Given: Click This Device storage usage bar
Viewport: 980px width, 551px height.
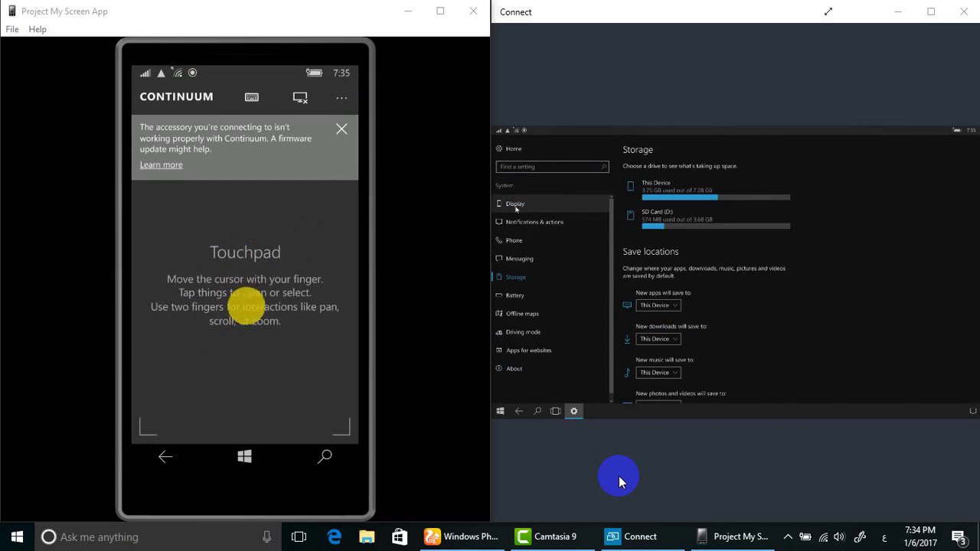Looking at the screenshot, I should click(716, 197).
